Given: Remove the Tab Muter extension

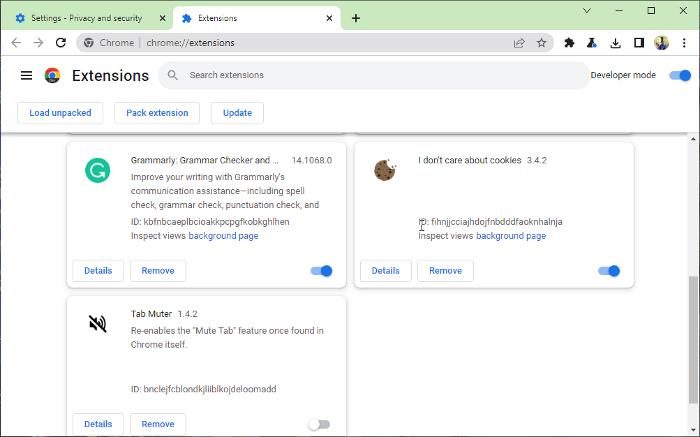Looking at the screenshot, I should tap(157, 424).
